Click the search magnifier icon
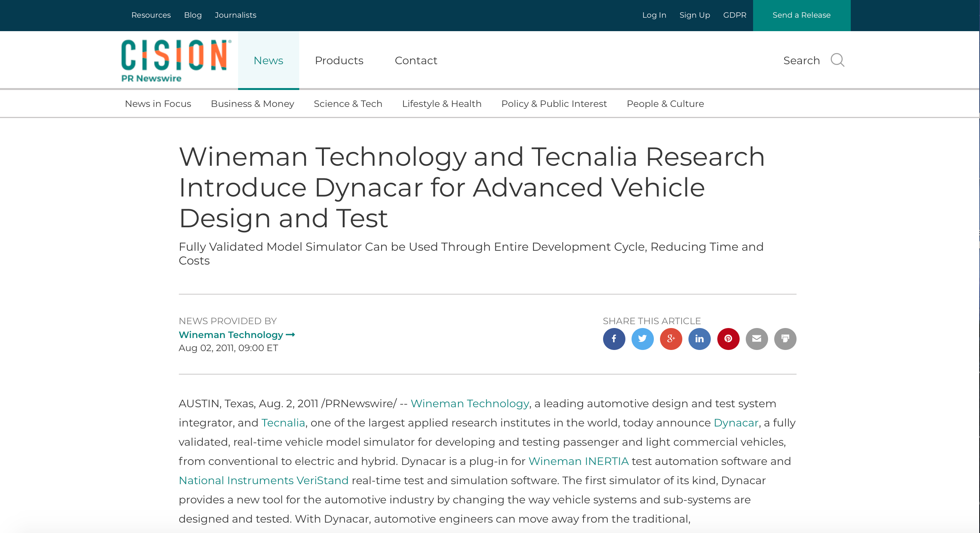Image resolution: width=980 pixels, height=533 pixels. pyautogui.click(x=837, y=60)
